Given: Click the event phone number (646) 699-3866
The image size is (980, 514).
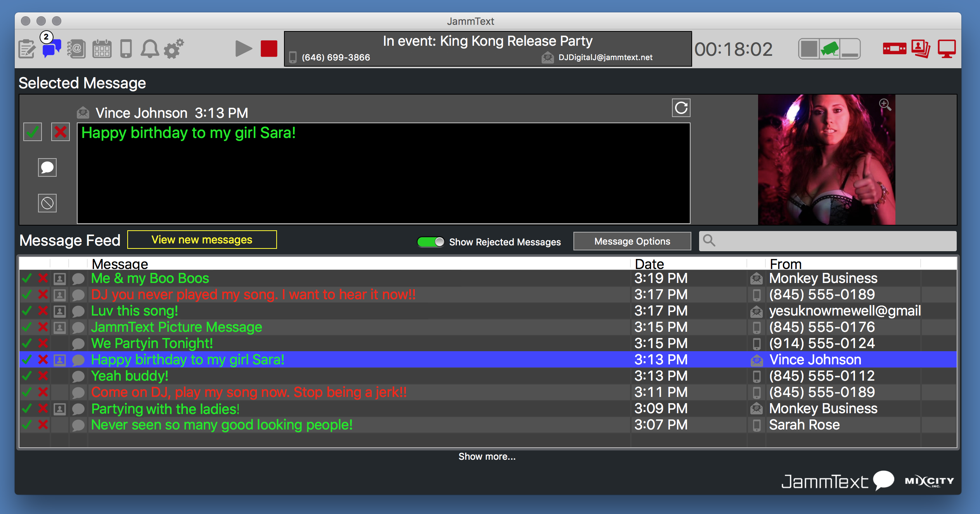Looking at the screenshot, I should click(x=336, y=57).
